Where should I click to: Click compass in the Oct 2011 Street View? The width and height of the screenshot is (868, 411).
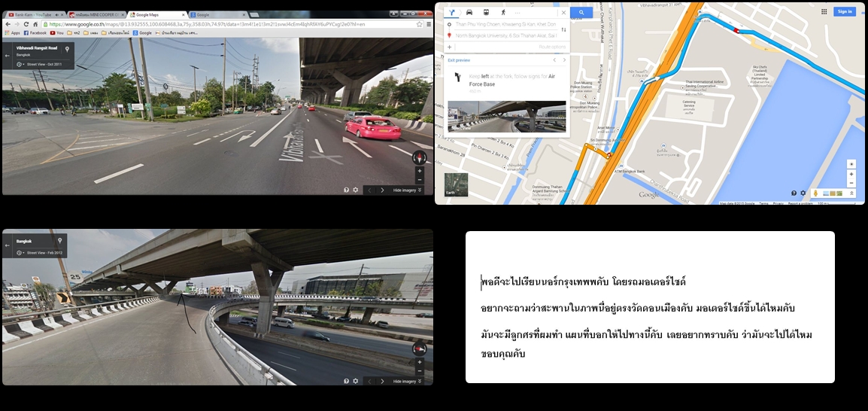[419, 158]
